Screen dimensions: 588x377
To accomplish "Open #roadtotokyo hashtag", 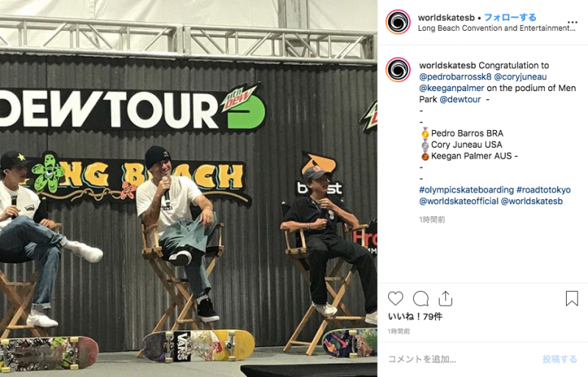I will [x=543, y=190].
